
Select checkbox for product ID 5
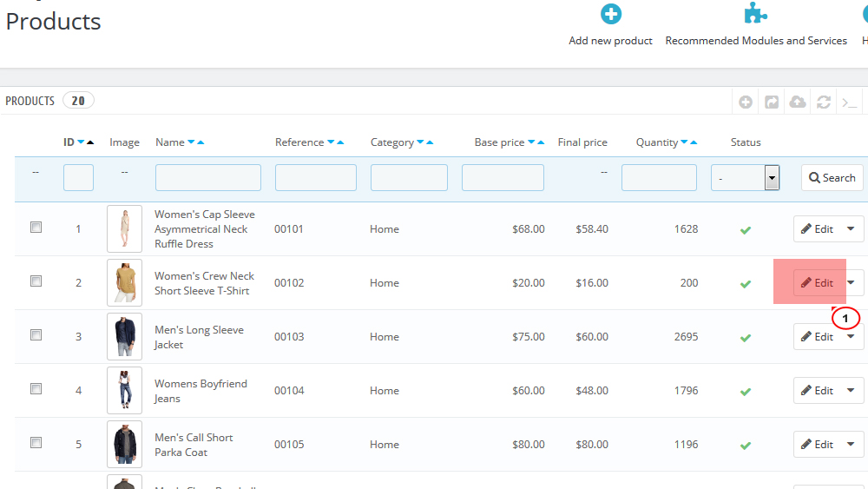pyautogui.click(x=36, y=442)
